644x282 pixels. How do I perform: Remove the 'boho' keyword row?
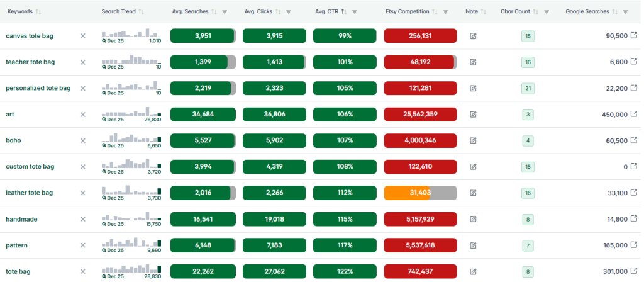click(82, 140)
